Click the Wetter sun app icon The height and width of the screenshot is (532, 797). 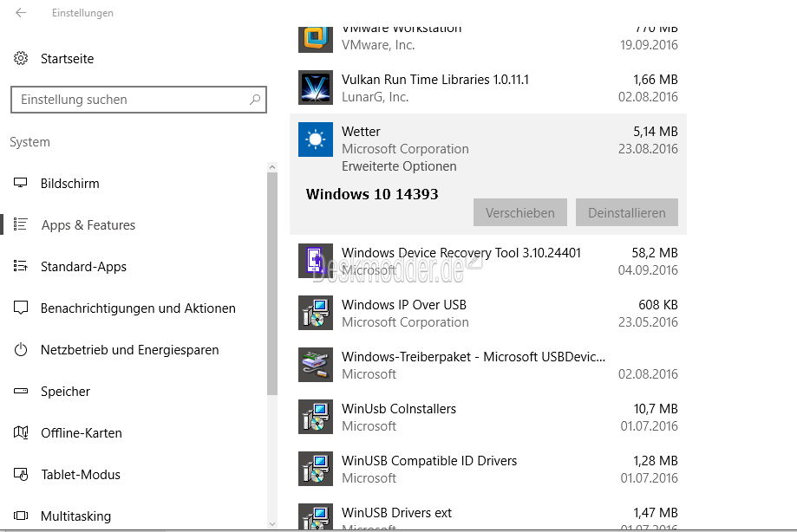point(316,139)
